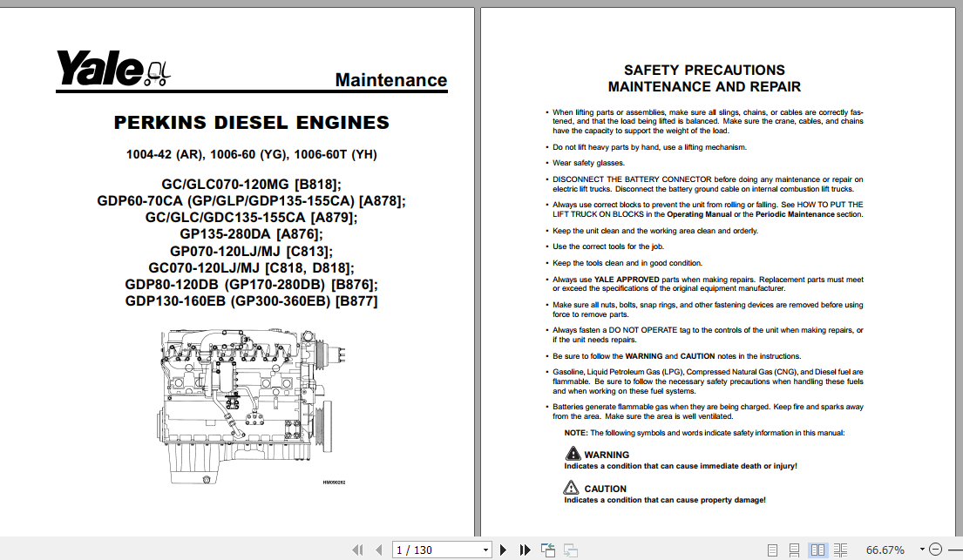Select single page layout mode
The height and width of the screenshot is (560, 963).
point(771,550)
